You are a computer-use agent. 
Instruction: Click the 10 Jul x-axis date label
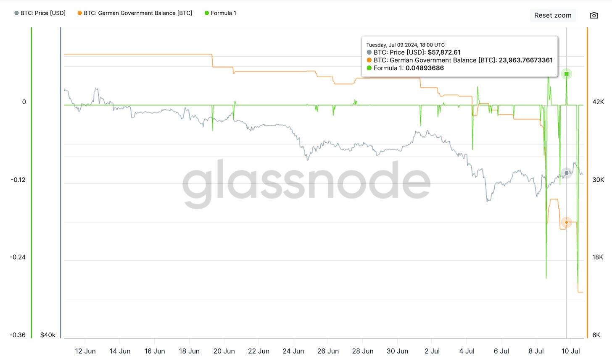(x=571, y=351)
